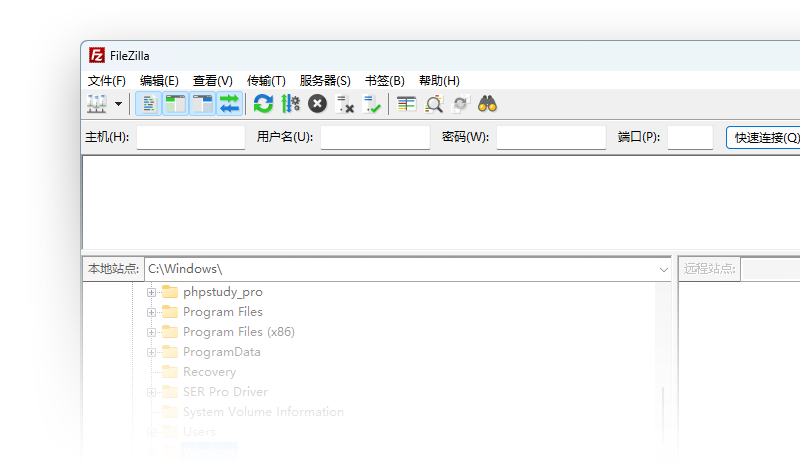This screenshot has width=800, height=465.
Task: Open the local site path dropdown
Action: pyautogui.click(x=664, y=269)
